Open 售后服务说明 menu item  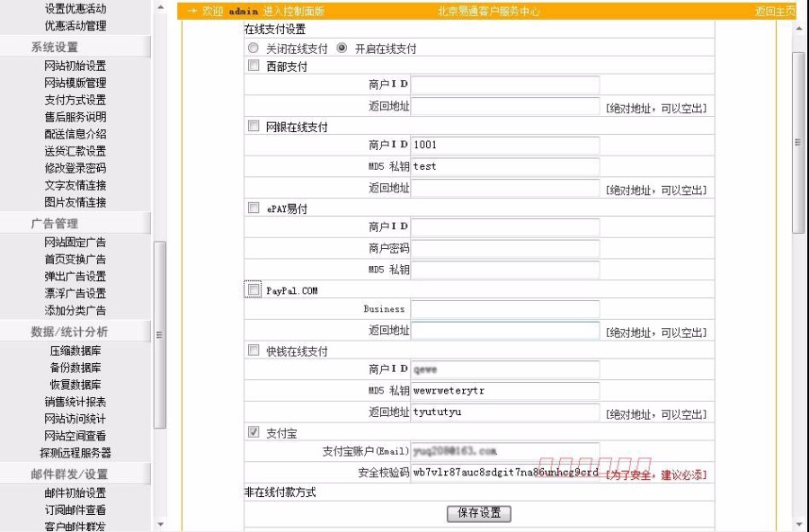pyautogui.click(x=76, y=117)
